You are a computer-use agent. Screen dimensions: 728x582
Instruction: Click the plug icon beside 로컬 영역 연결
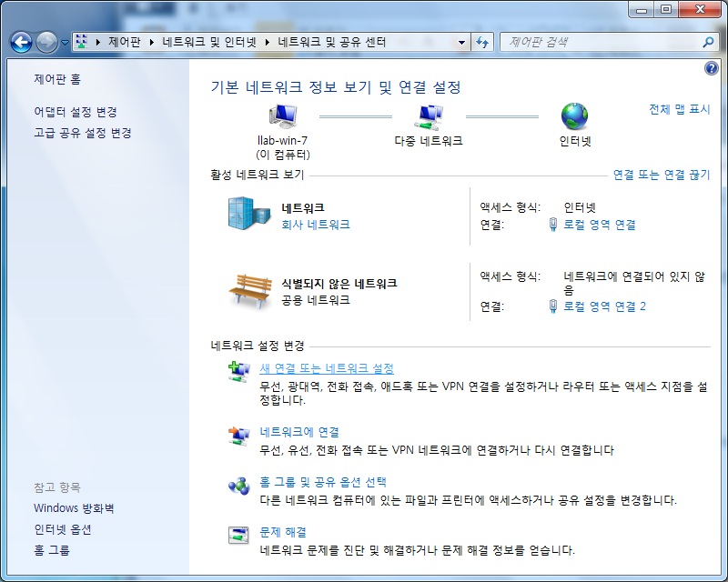pos(553,225)
